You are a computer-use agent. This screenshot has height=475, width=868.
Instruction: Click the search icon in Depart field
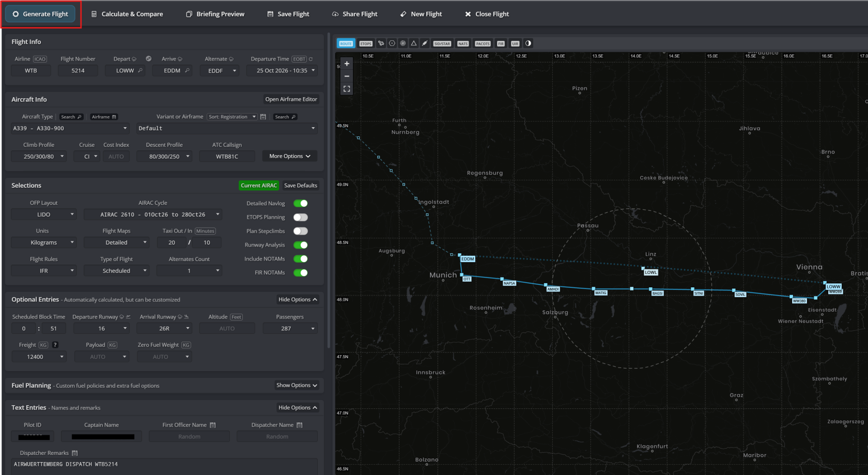140,70
